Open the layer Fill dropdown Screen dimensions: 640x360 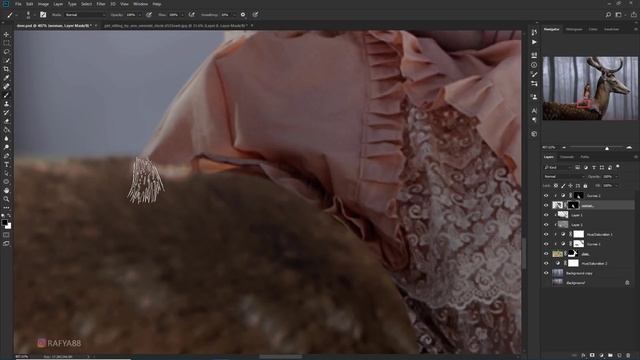616,186
